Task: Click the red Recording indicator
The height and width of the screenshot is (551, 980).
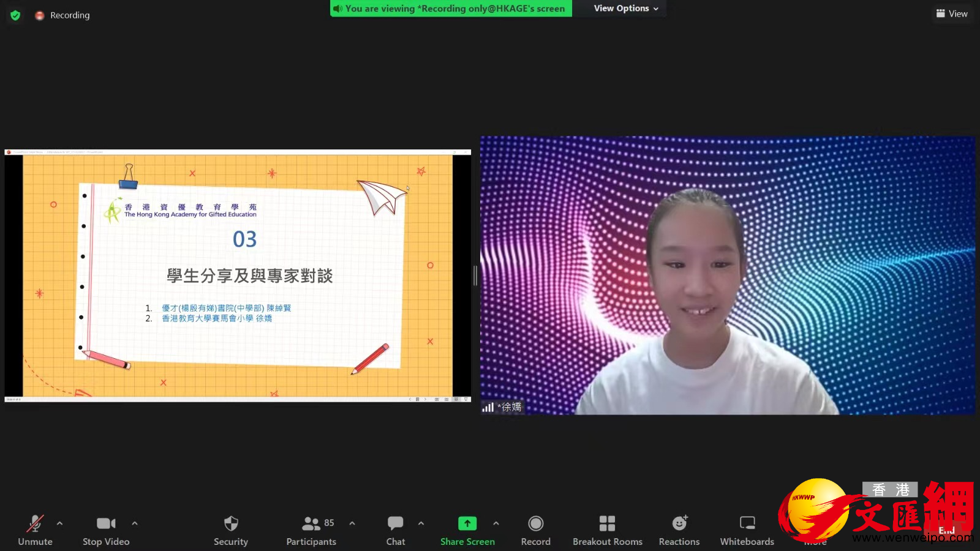Action: click(62, 15)
